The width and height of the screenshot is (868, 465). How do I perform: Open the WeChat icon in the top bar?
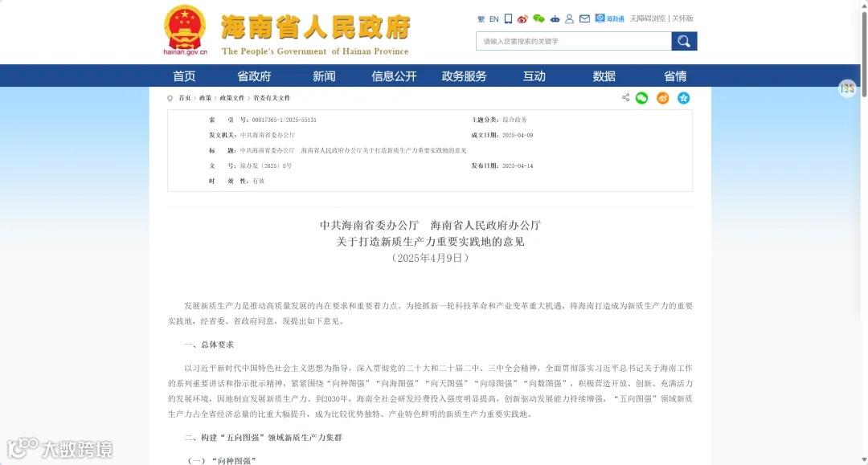(538, 18)
